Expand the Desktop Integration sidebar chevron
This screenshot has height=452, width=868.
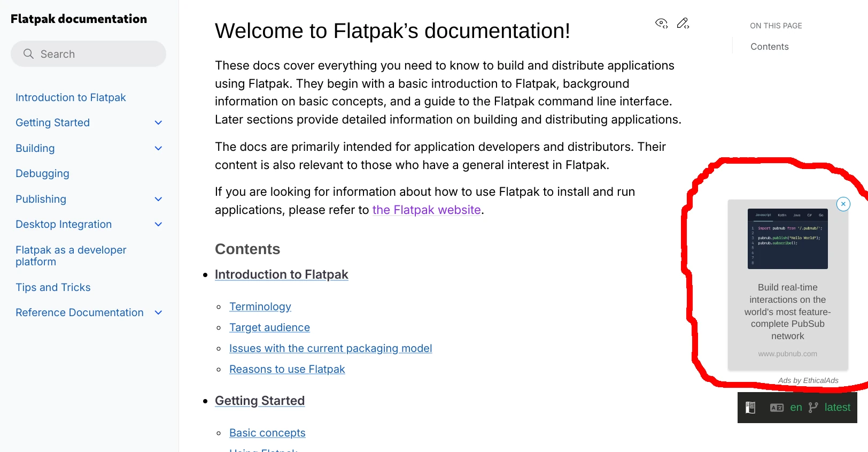tap(158, 224)
